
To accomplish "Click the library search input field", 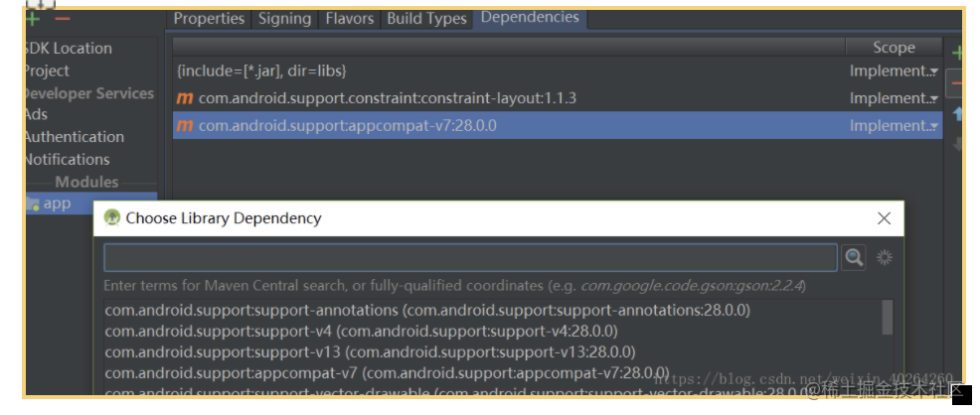I will 470,257.
